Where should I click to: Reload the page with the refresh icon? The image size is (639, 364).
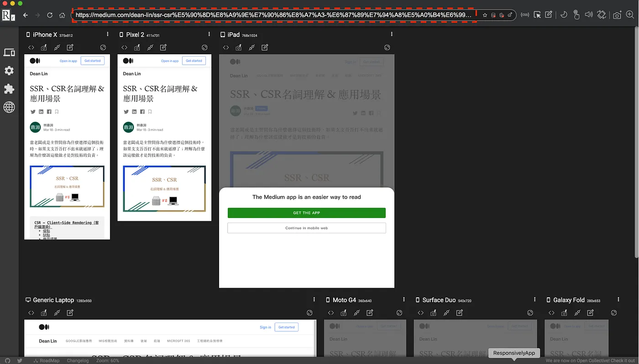point(50,15)
